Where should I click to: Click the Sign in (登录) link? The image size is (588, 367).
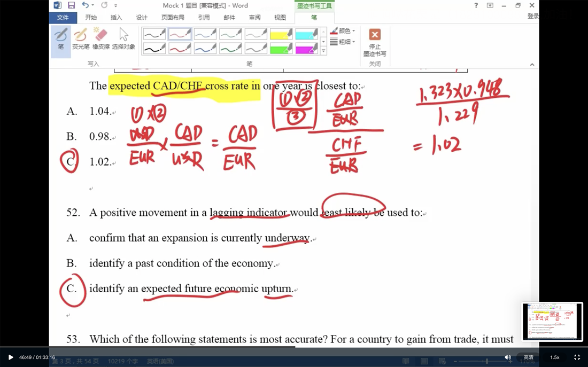tap(533, 16)
